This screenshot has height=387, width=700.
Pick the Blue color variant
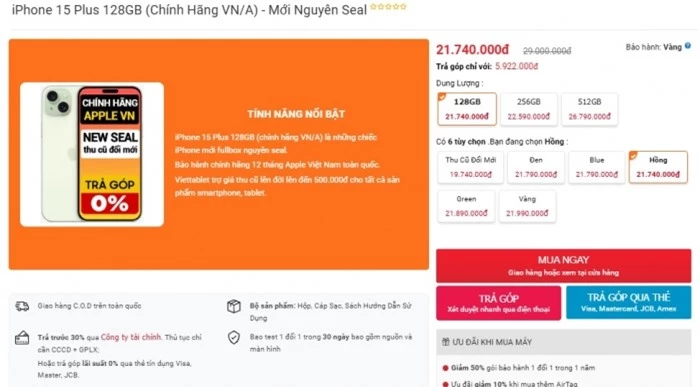[596, 167]
